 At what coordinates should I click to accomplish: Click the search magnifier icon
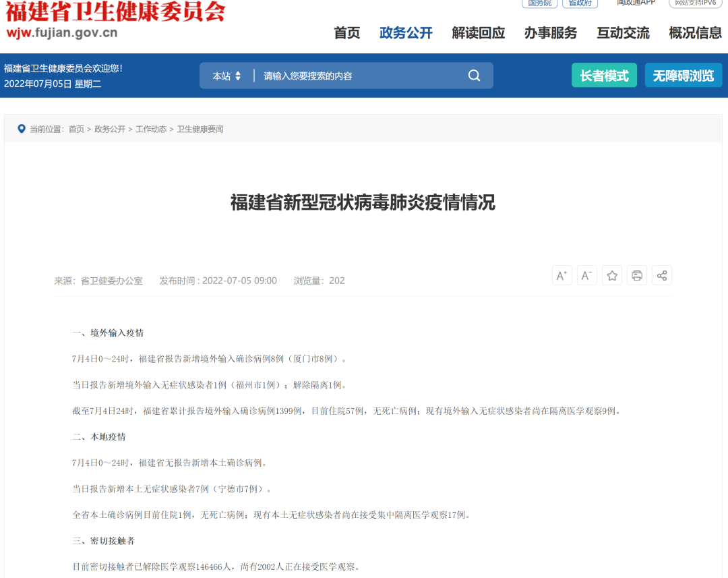[474, 76]
